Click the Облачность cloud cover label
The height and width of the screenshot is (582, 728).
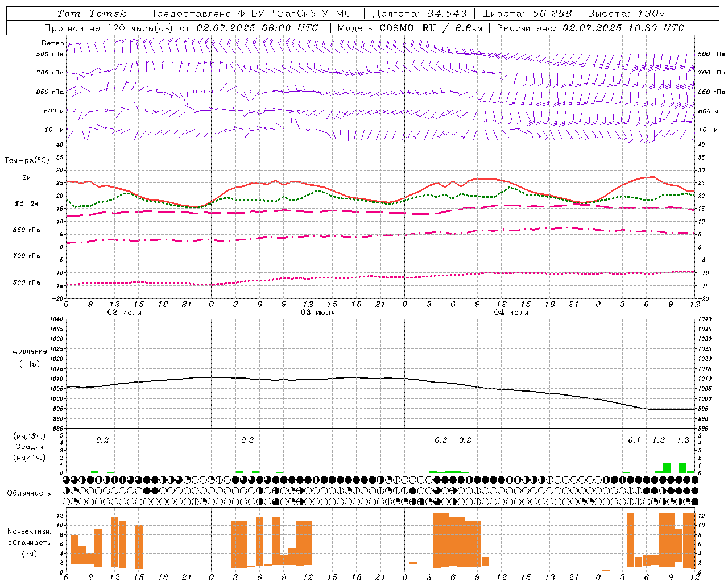pyautogui.click(x=29, y=493)
